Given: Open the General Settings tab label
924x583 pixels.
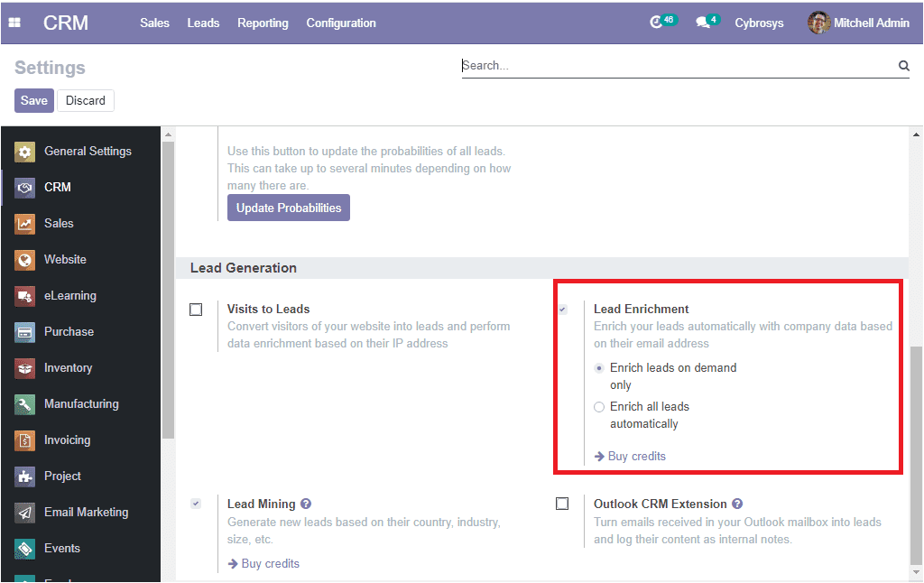Looking at the screenshot, I should pyautogui.click(x=88, y=152).
